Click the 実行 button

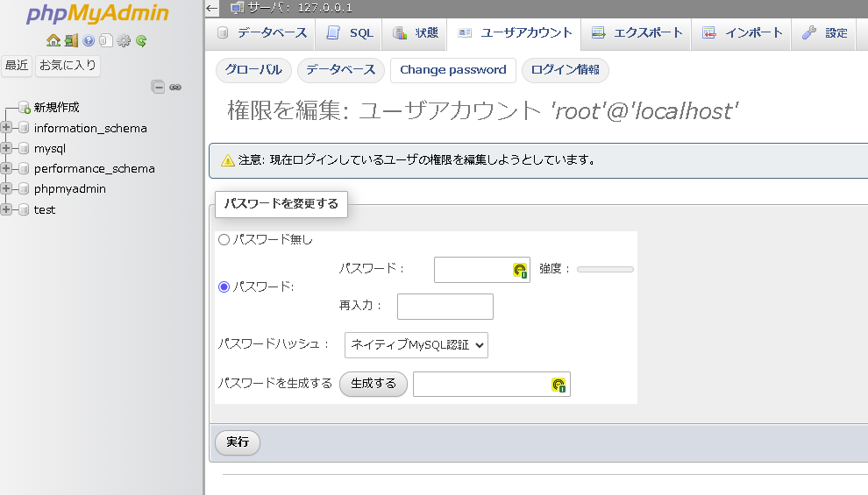click(x=238, y=442)
